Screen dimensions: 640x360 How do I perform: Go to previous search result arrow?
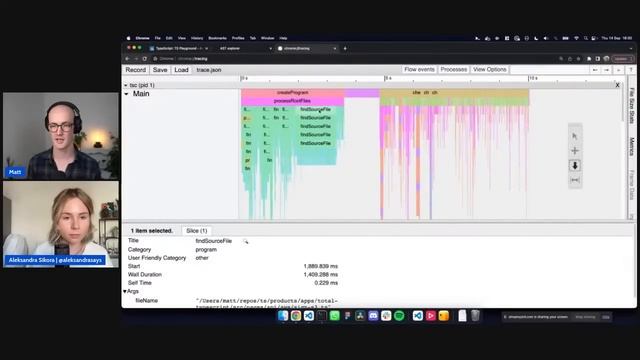(x=595, y=70)
